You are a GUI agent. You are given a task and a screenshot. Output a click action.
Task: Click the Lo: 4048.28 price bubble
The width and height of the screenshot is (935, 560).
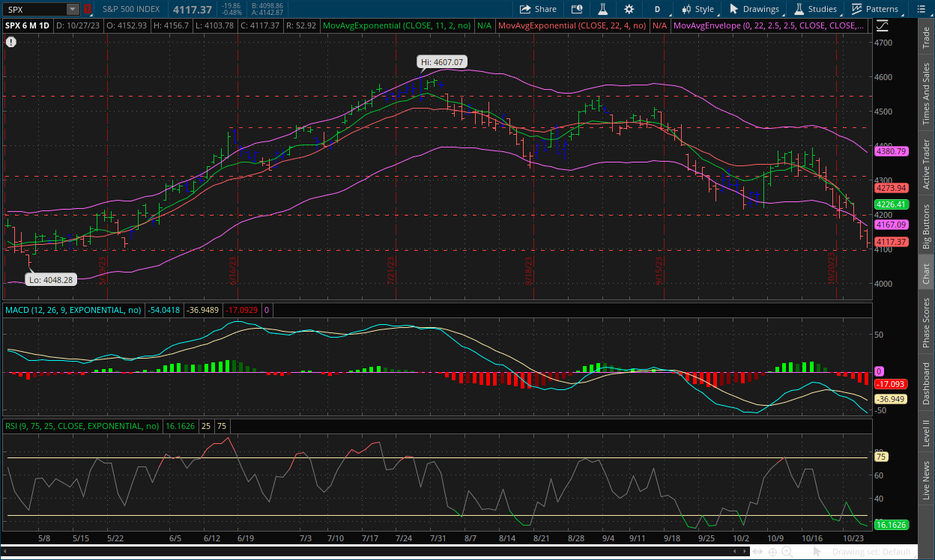coord(52,280)
